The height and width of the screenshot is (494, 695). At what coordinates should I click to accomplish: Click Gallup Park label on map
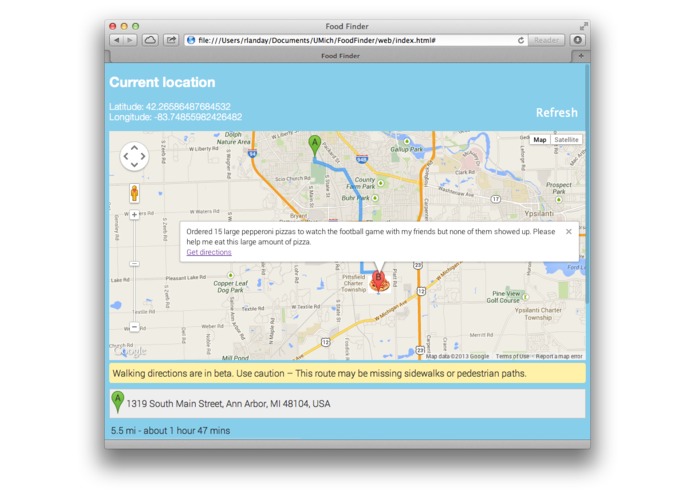406,149
